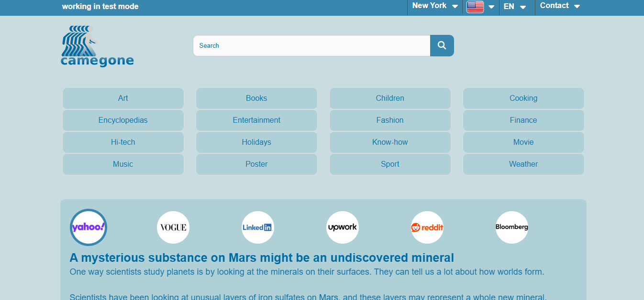The height and width of the screenshot is (300, 644).
Task: Open the Art category
Action: [123, 98]
